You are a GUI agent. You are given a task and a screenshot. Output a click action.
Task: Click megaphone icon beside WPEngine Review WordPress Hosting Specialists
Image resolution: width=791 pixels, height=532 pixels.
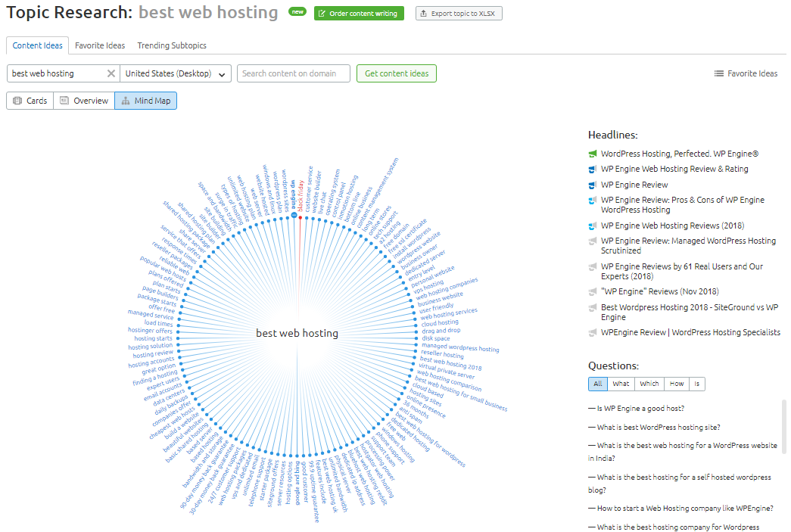pyautogui.click(x=593, y=333)
